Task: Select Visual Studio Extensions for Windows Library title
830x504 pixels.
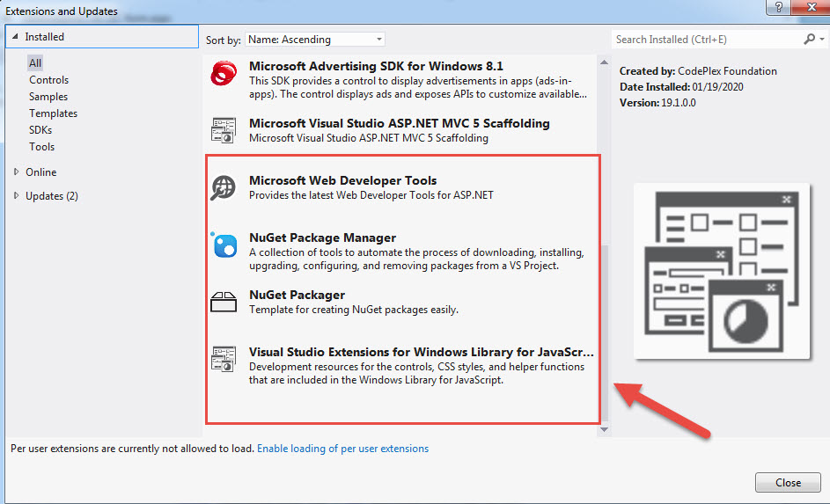Action: pos(422,352)
